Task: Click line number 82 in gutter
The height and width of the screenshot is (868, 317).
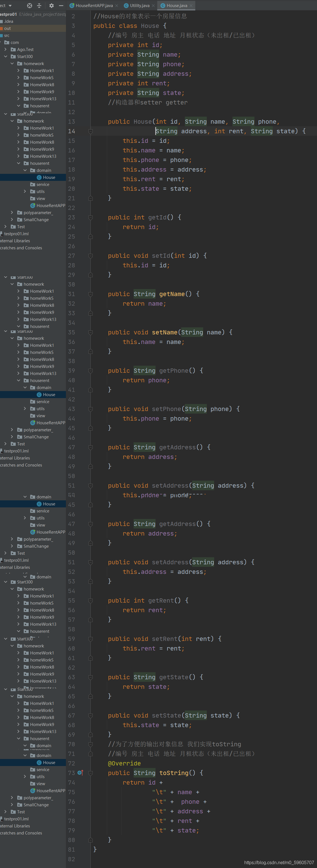Action: (71, 859)
